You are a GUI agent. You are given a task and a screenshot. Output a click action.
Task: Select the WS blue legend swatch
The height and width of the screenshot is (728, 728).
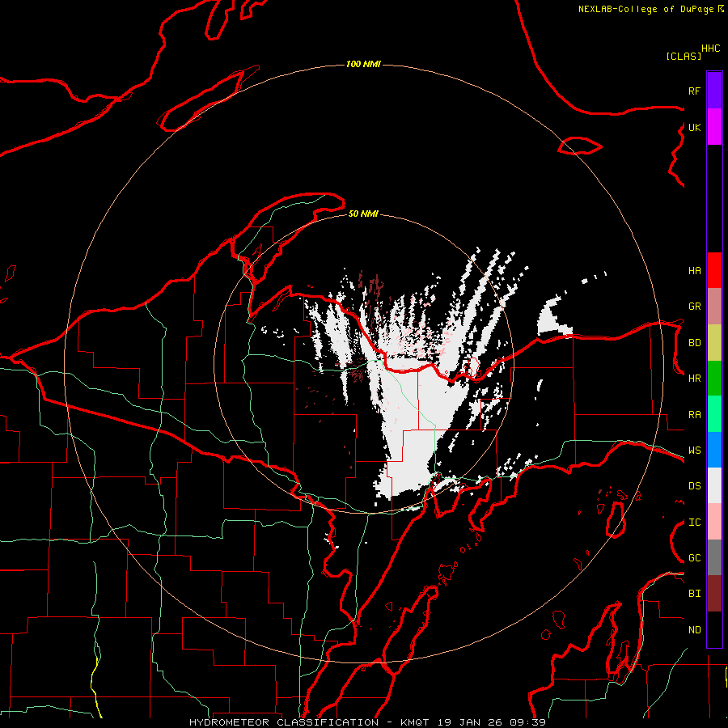pos(714,450)
